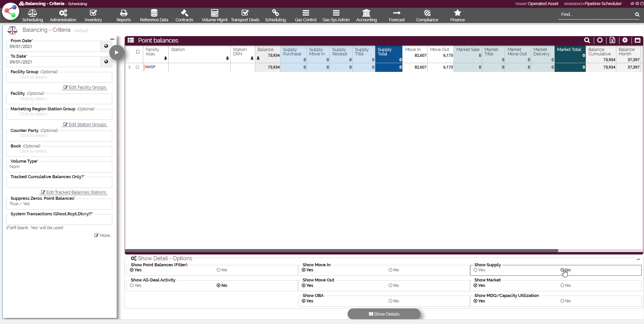Select Yes for Show All-Deal Activity

coord(132,286)
